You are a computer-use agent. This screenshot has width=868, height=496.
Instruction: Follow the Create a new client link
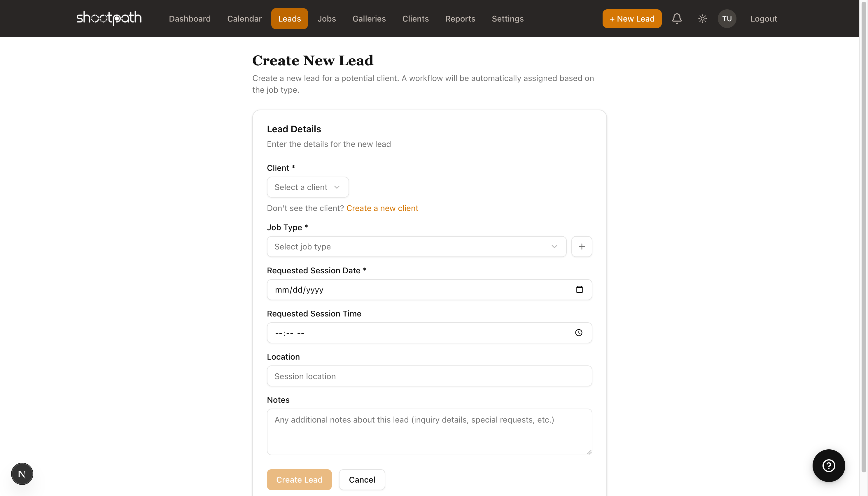click(382, 208)
